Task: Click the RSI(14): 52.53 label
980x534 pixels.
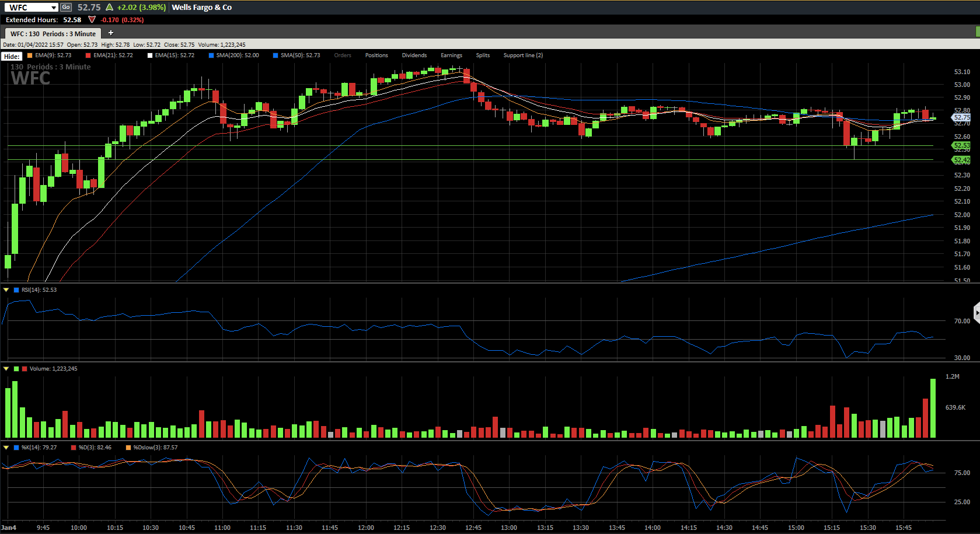Action: click(39, 290)
